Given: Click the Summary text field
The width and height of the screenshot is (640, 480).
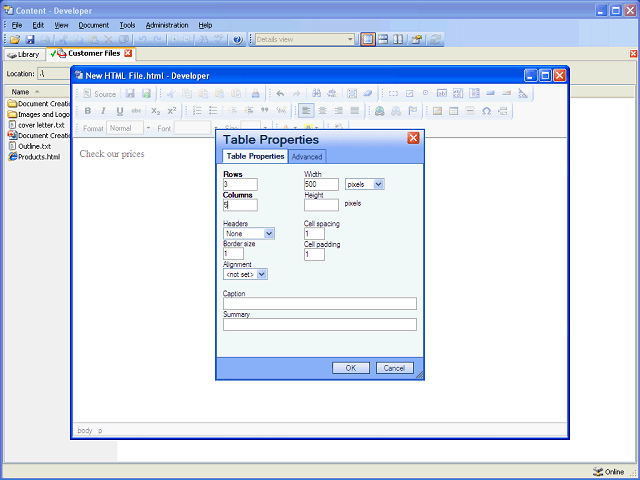Looking at the screenshot, I should coord(320,324).
